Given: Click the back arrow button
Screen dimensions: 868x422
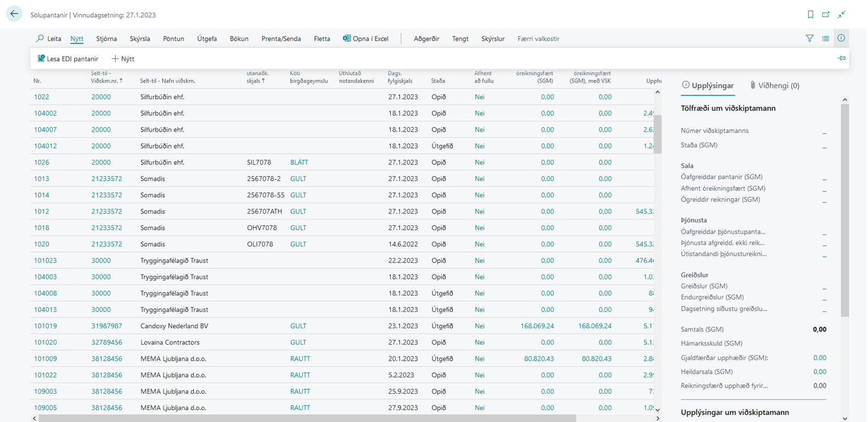Looking at the screenshot, I should tap(14, 15).
